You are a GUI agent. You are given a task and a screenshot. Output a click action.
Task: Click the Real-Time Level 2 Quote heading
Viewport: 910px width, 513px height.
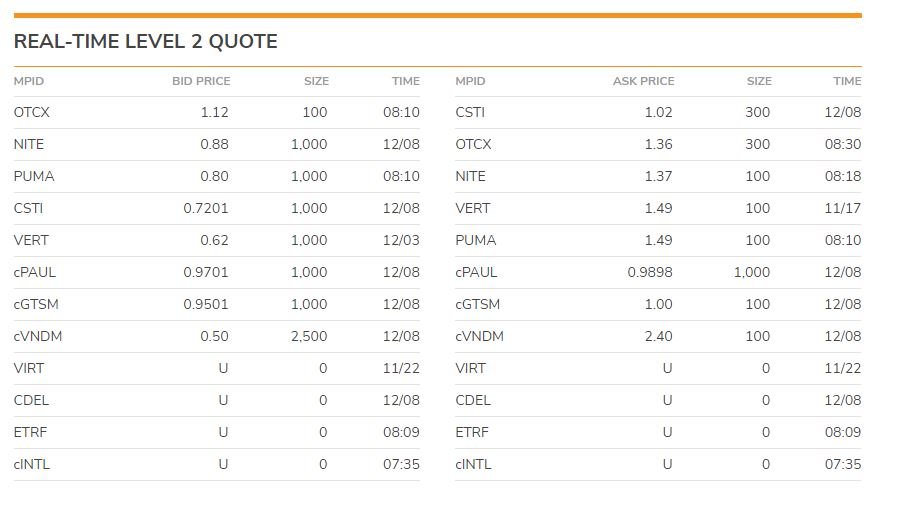coord(146,41)
